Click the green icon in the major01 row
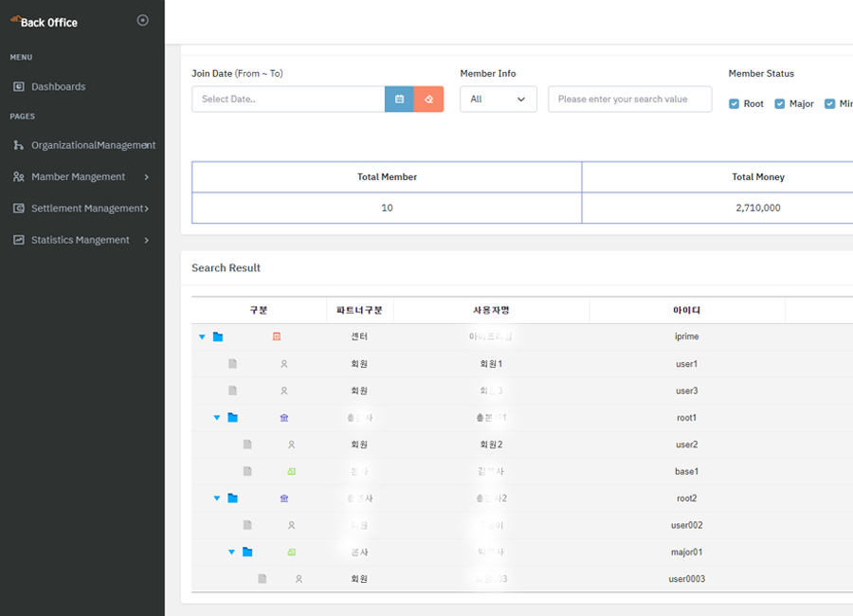Viewport: 853px width, 616px height. point(292,552)
